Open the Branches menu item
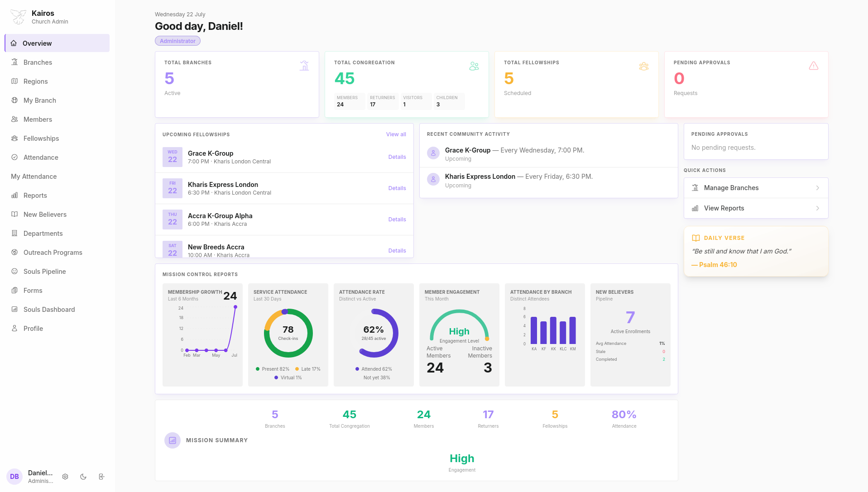This screenshot has width=868, height=492. (57, 62)
